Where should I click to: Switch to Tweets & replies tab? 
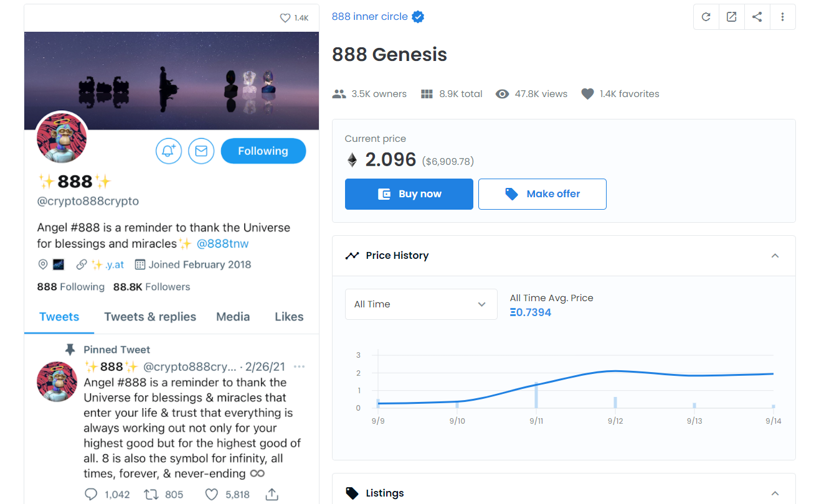click(x=150, y=317)
